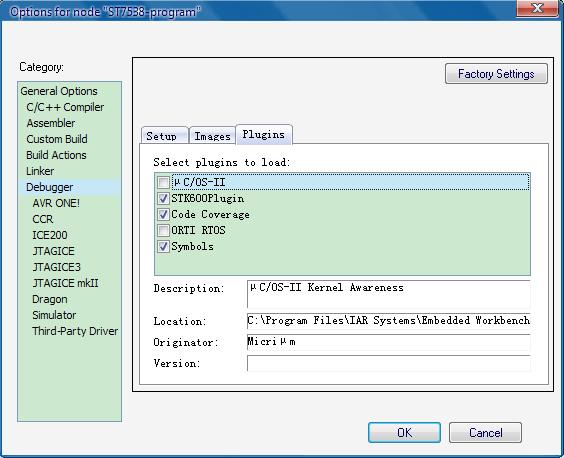Screen dimensions: 564x458
Task: Choose AVR ONE! debugger driver
Action: coord(56,203)
